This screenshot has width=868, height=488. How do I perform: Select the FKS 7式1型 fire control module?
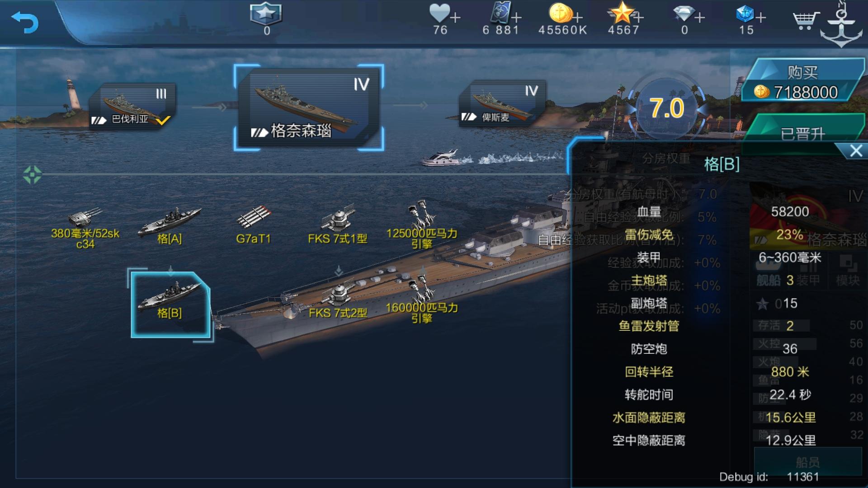tap(337, 224)
